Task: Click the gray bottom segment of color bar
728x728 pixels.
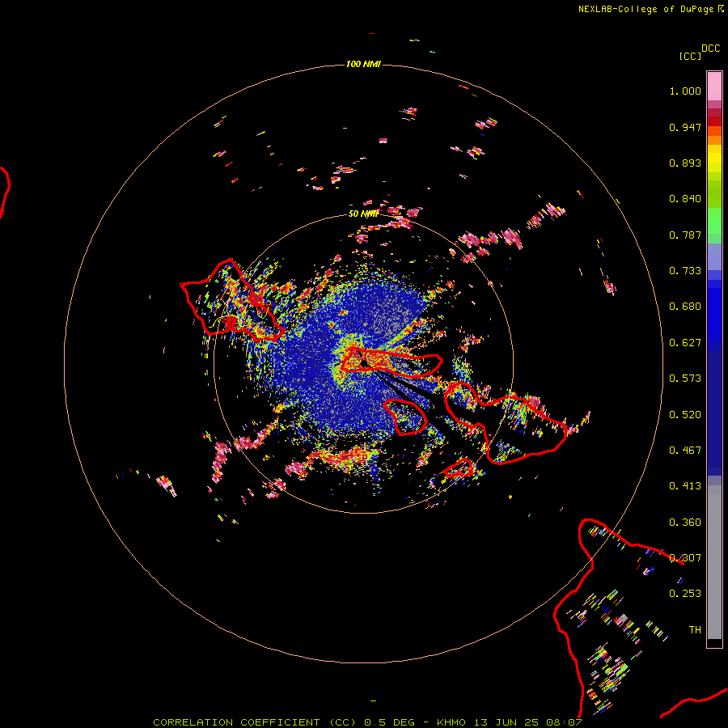Action: (x=714, y=562)
